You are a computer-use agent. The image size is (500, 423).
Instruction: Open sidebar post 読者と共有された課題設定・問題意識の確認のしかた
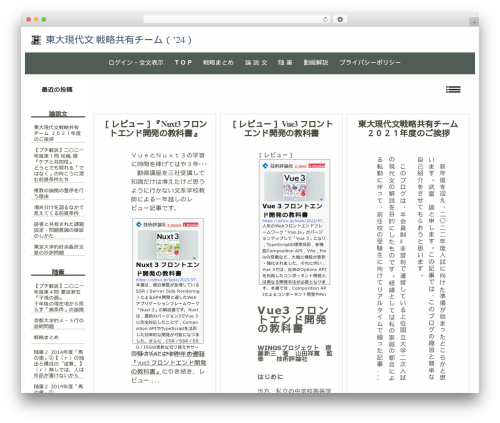pyautogui.click(x=59, y=230)
